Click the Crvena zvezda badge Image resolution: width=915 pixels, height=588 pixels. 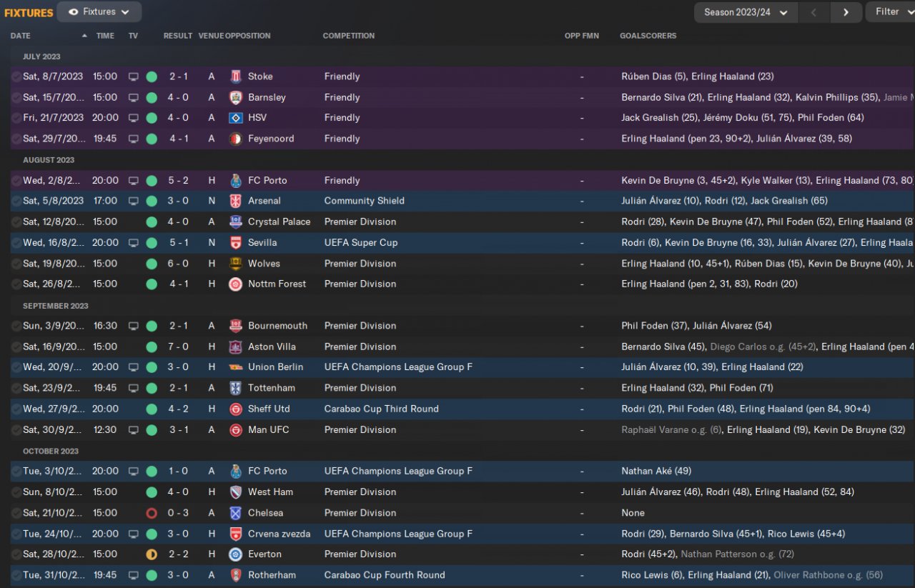point(236,534)
